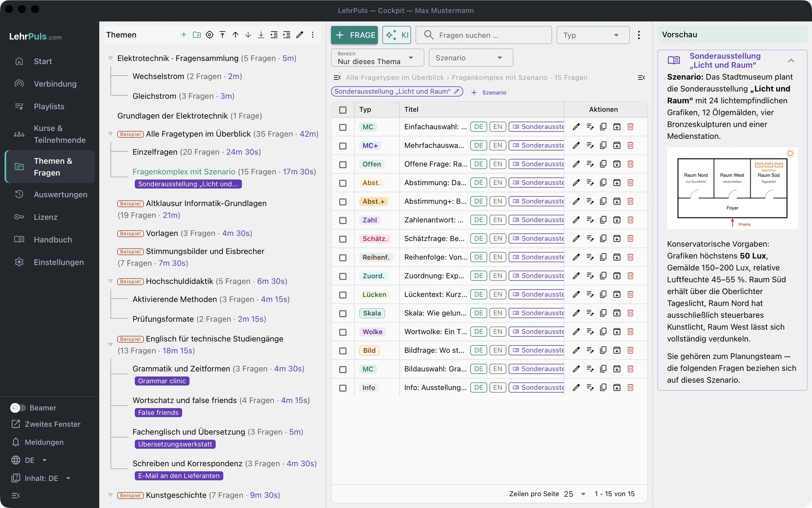The width and height of the screenshot is (812, 508).
Task: Move the topic down one position
Action: [x=248, y=35]
